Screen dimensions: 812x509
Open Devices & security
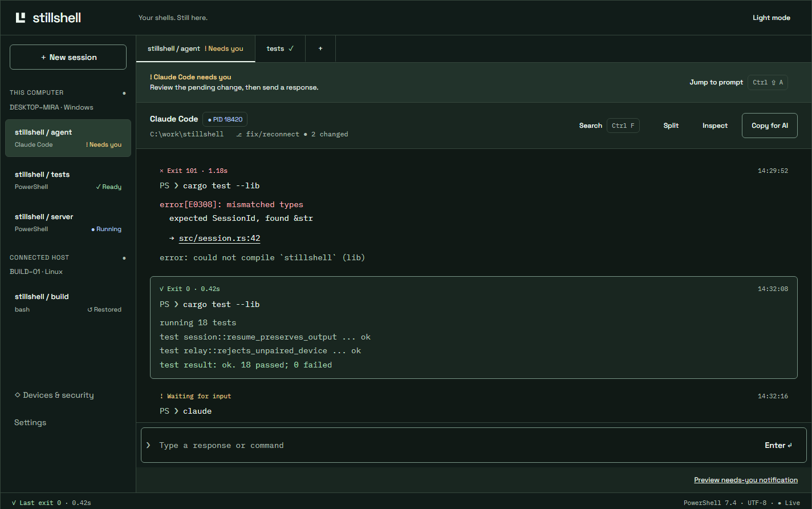[x=54, y=395]
